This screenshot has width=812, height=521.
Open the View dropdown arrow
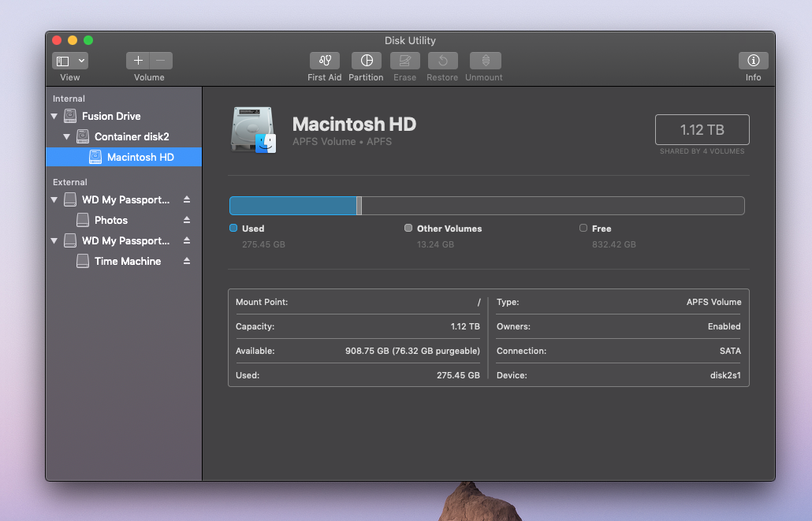[x=81, y=61]
